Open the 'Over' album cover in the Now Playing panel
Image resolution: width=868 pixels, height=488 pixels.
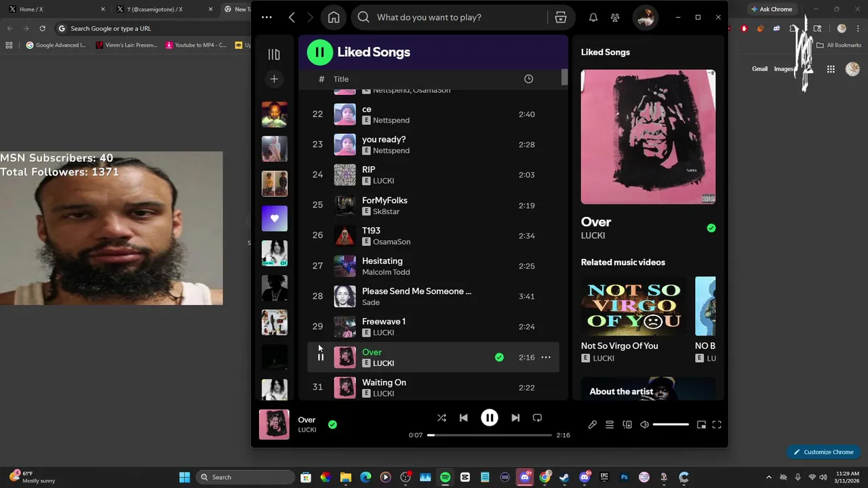point(648,136)
